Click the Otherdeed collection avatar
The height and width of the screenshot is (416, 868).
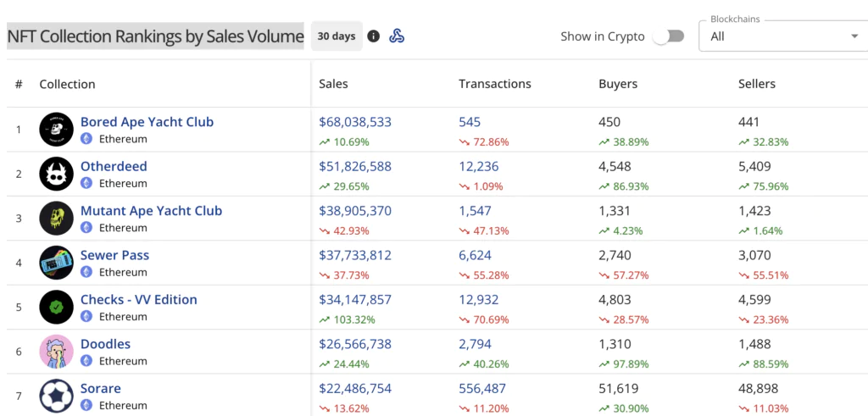point(57,174)
